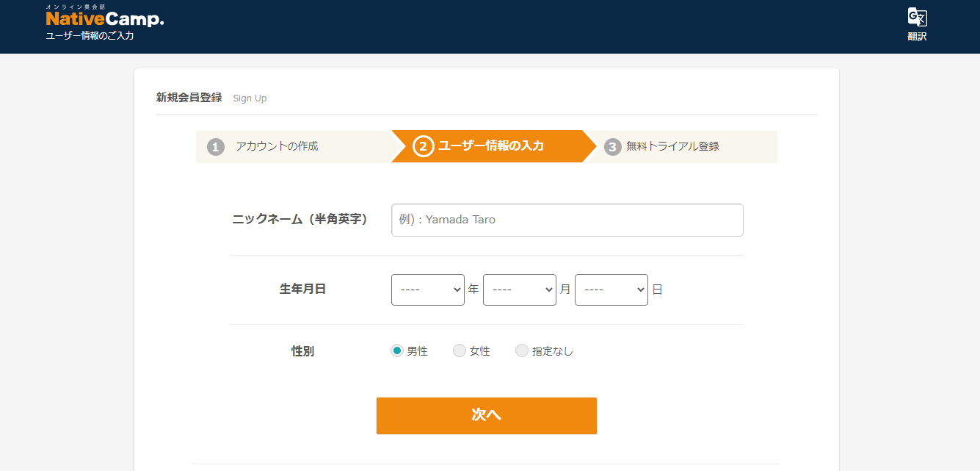Click the step 2 number circle

coord(424,146)
